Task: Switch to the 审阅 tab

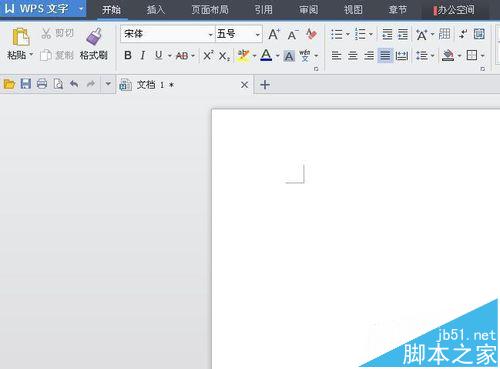Action: (308, 10)
